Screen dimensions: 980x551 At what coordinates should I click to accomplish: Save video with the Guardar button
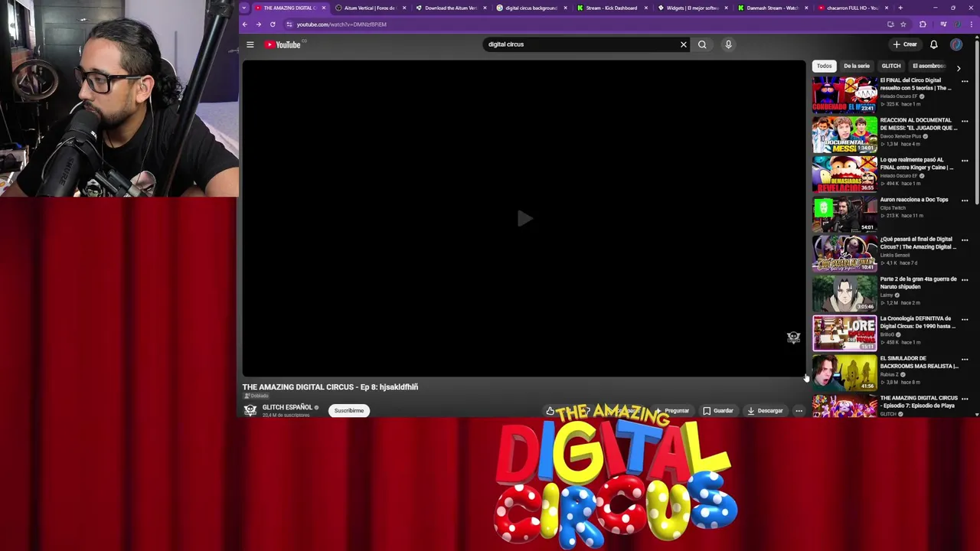718,411
